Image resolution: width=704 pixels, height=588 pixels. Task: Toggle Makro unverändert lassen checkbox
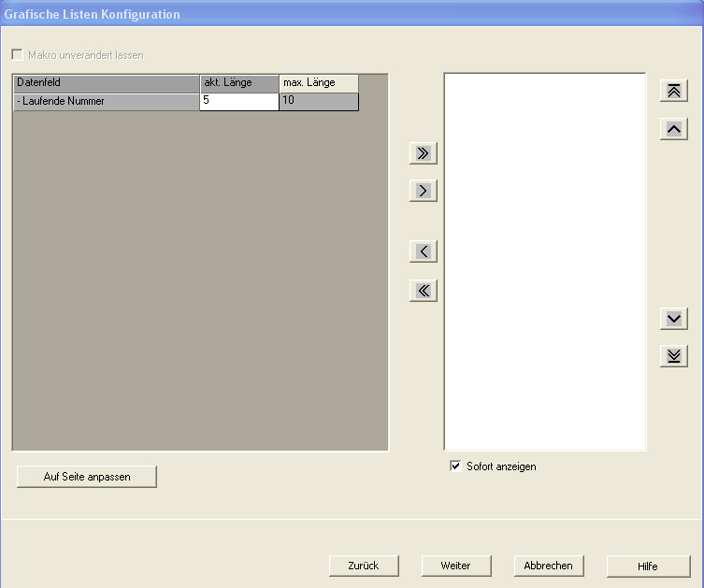(17, 55)
